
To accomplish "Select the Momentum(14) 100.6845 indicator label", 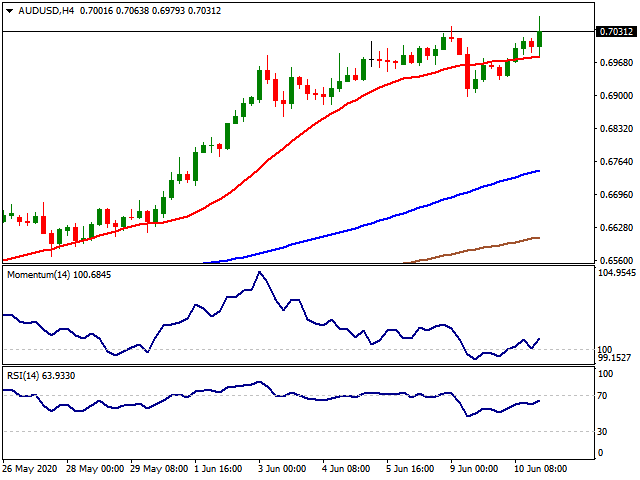I will click(59, 275).
